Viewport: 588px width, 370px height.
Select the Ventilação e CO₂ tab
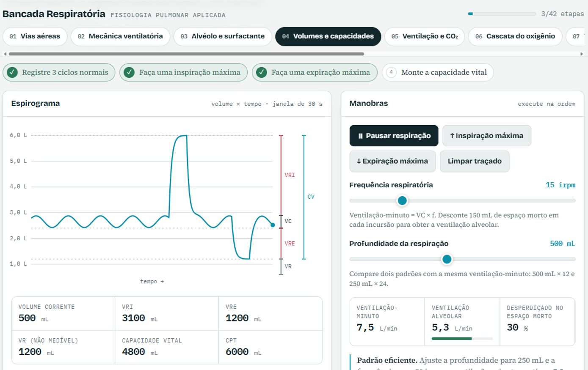coord(425,36)
